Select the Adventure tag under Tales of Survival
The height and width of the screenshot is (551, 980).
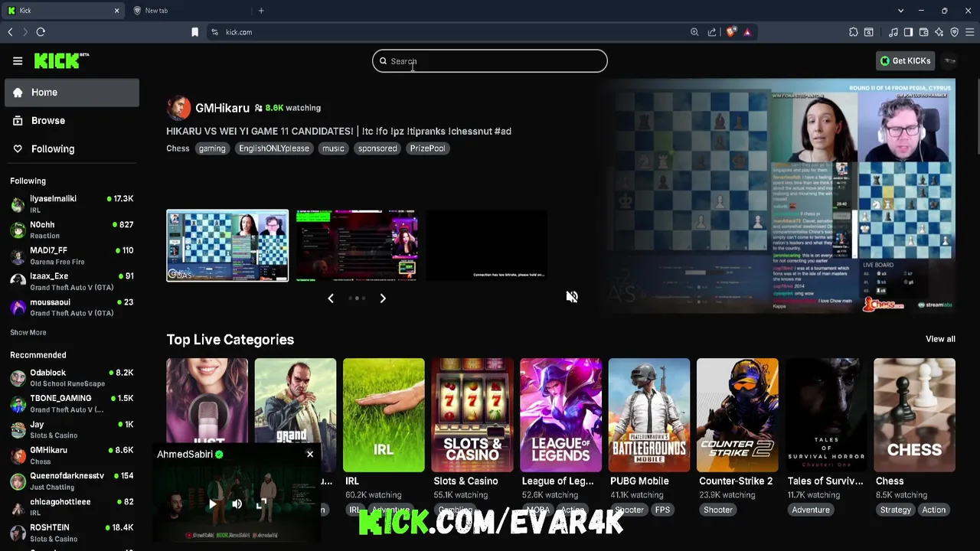(x=811, y=510)
